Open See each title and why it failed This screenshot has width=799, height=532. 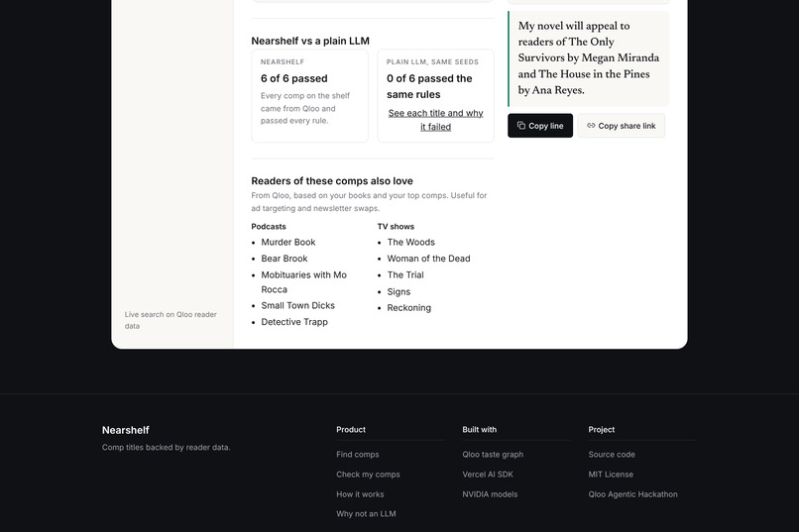[435, 120]
